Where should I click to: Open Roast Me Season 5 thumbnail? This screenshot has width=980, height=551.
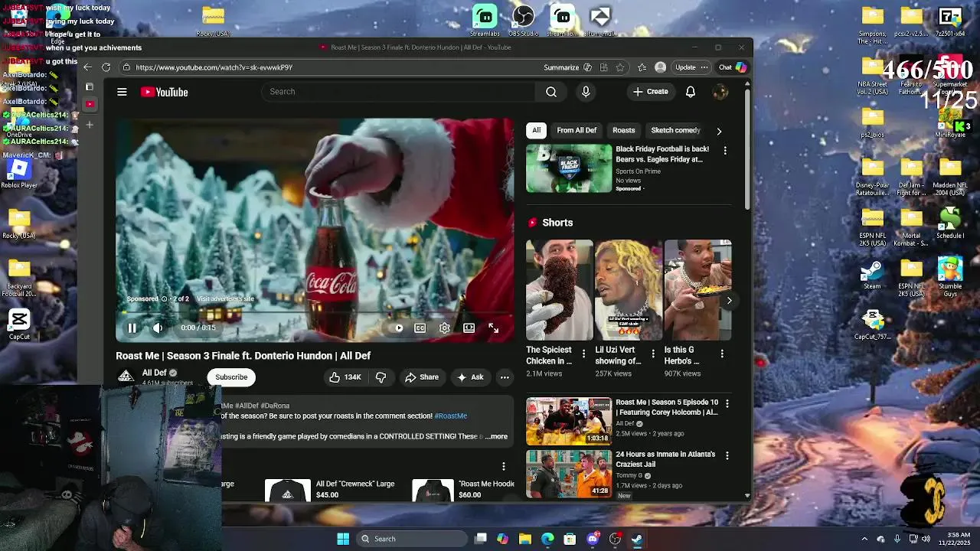pyautogui.click(x=569, y=421)
